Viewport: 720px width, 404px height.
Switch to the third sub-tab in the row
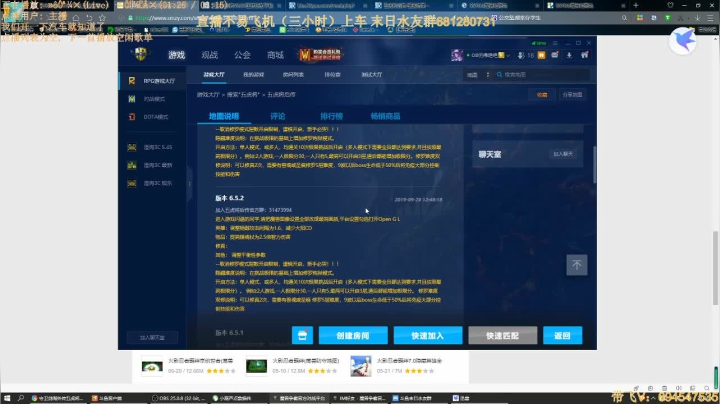point(293,74)
